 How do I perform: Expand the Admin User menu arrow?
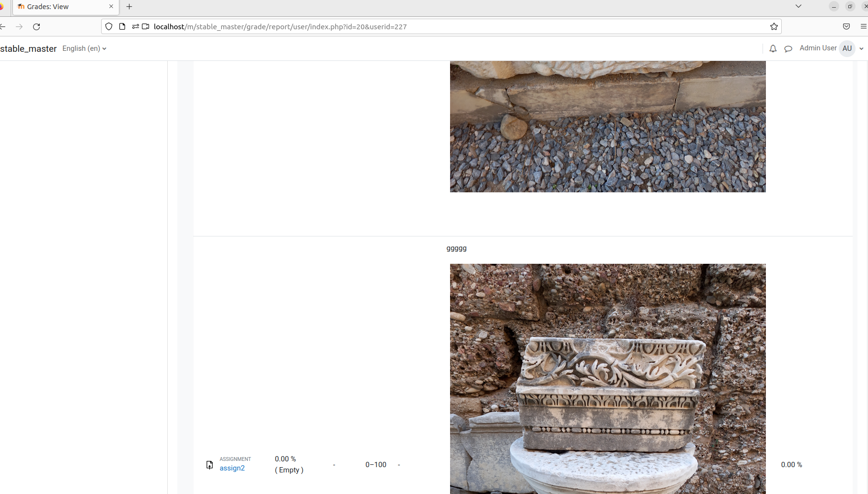(x=861, y=48)
